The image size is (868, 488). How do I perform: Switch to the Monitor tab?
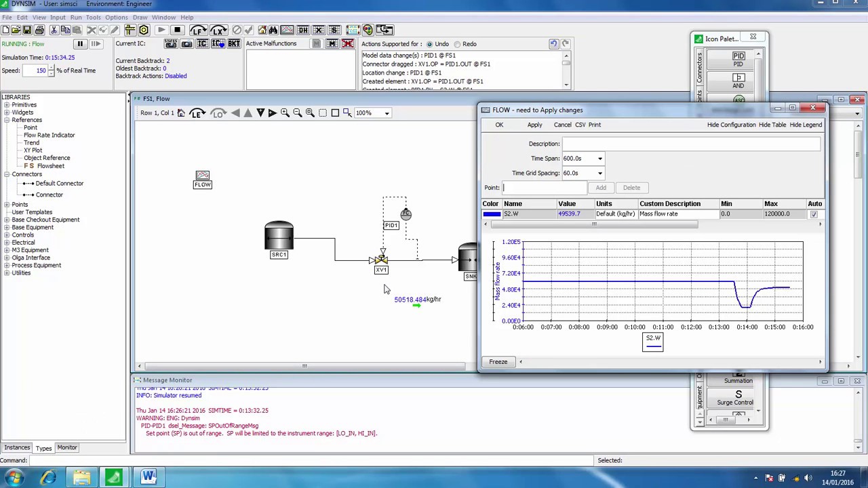(66, 447)
